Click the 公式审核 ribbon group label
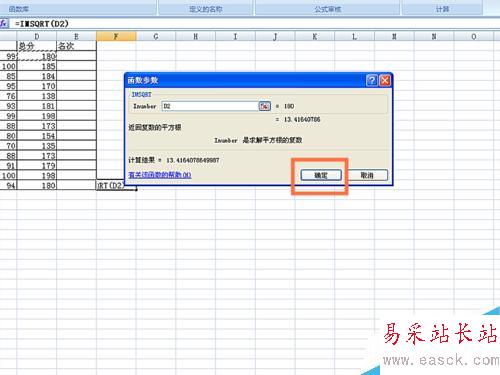500x375 pixels. pyautogui.click(x=328, y=9)
